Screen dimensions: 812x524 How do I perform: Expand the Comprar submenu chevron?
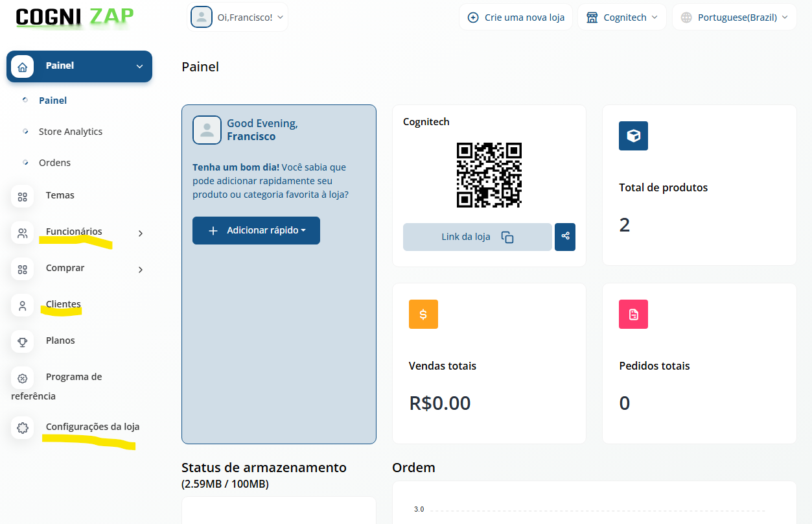(141, 269)
